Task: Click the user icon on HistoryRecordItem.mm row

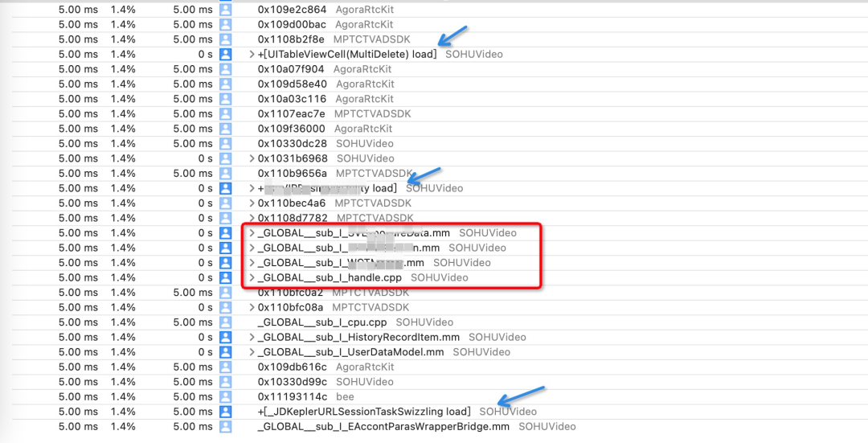Action: [225, 337]
